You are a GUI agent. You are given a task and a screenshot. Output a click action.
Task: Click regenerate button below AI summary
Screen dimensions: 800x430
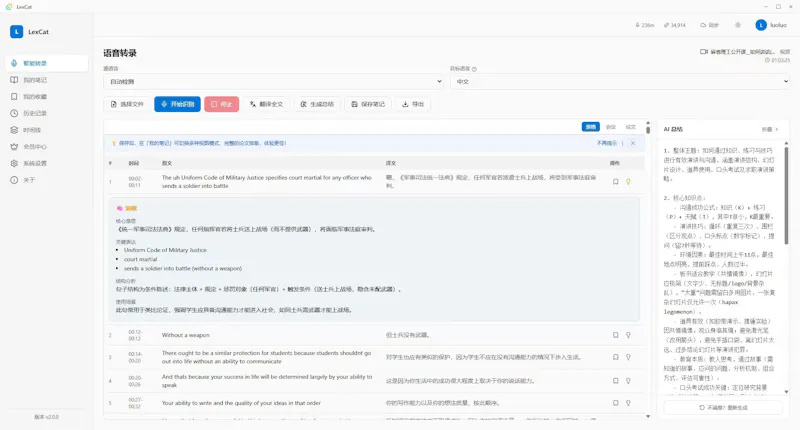coord(723,408)
